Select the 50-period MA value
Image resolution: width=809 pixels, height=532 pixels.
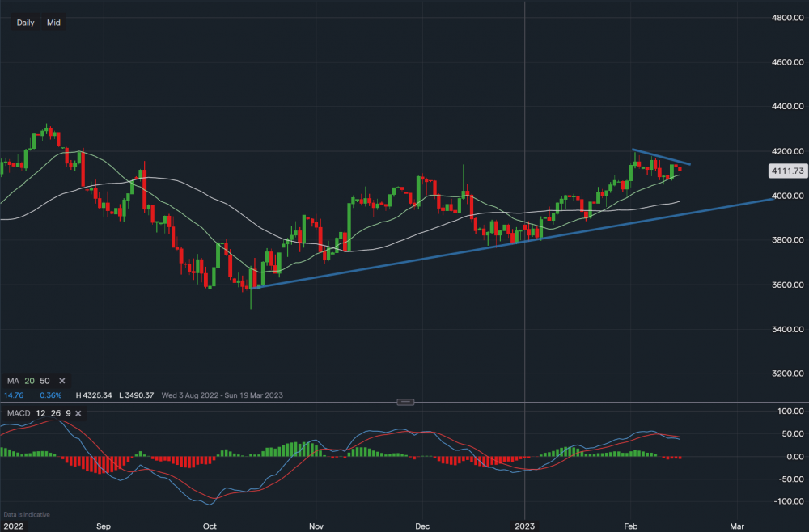tap(46, 380)
